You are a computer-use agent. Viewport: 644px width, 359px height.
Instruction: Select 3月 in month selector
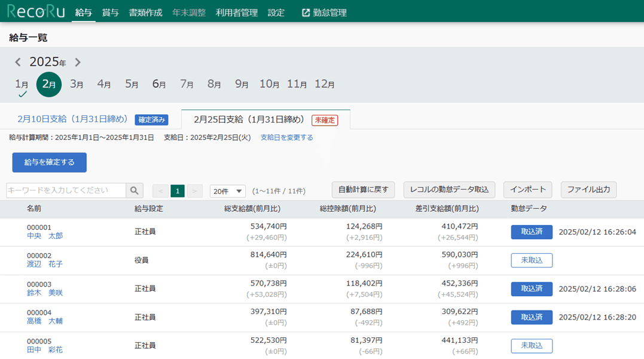pyautogui.click(x=77, y=84)
